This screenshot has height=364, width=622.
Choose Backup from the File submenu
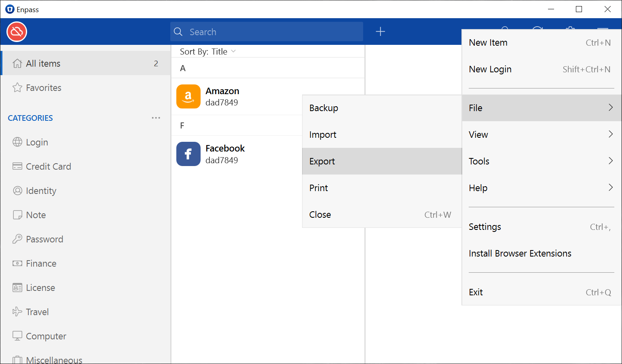click(382, 108)
